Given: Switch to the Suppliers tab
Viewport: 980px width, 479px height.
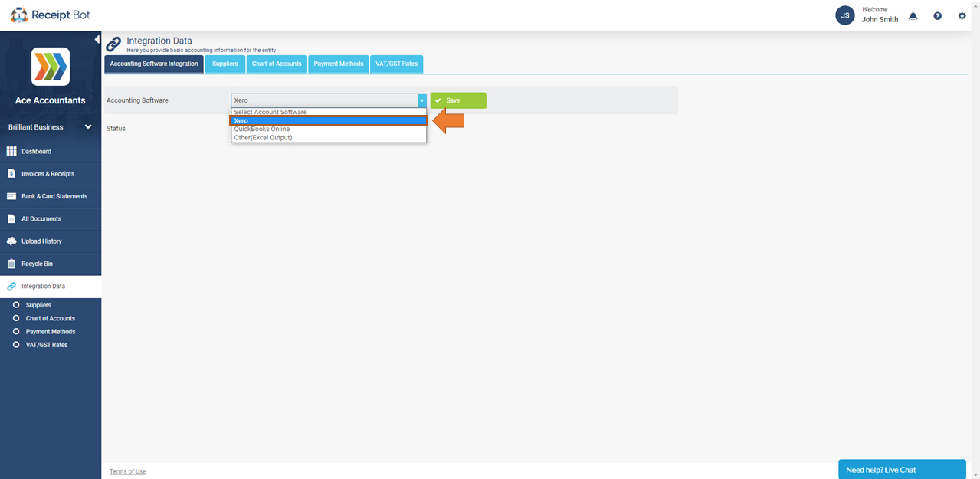Looking at the screenshot, I should click(x=225, y=64).
